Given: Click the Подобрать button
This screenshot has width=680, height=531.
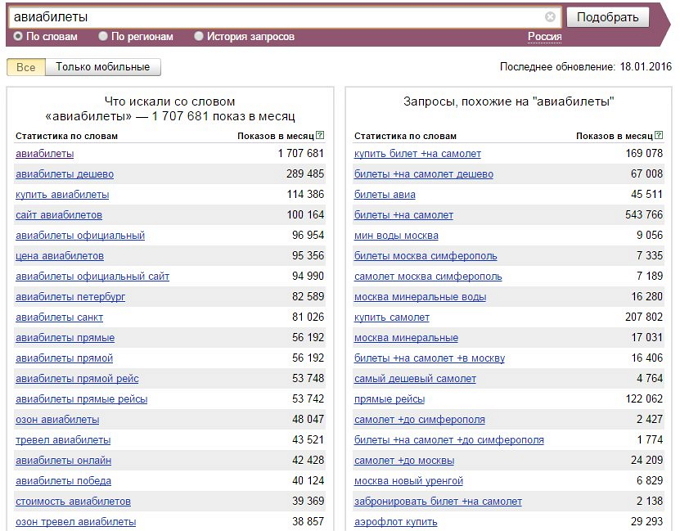Looking at the screenshot, I should [x=608, y=17].
